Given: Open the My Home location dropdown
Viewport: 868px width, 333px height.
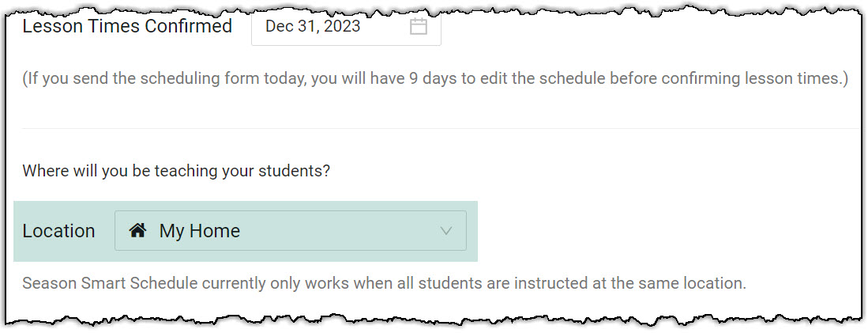Looking at the screenshot, I should [290, 231].
